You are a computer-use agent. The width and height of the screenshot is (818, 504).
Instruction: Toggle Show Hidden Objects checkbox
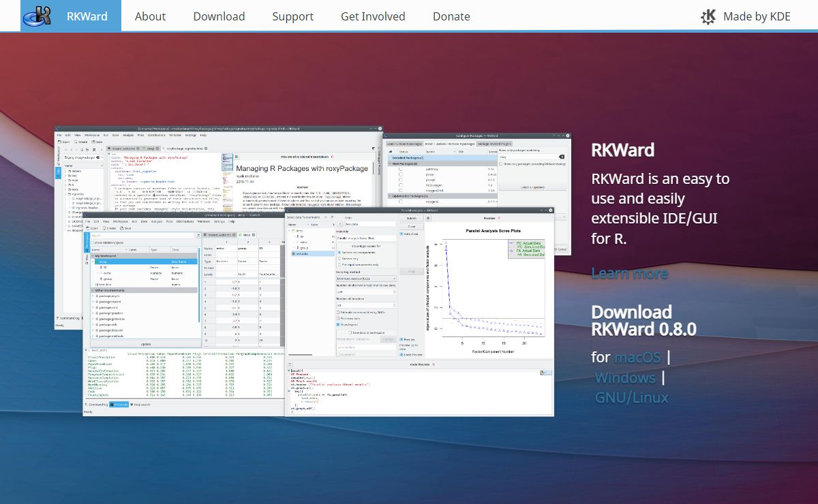(93, 242)
